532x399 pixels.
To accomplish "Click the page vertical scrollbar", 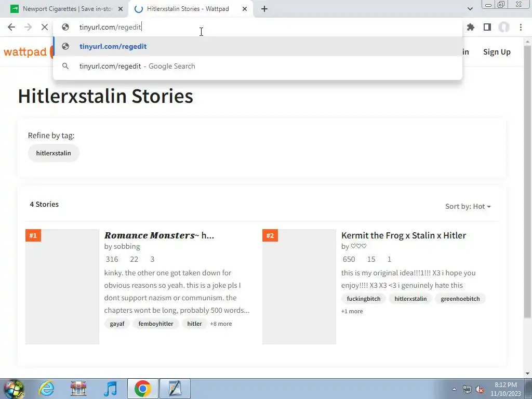I will click(x=528, y=181).
